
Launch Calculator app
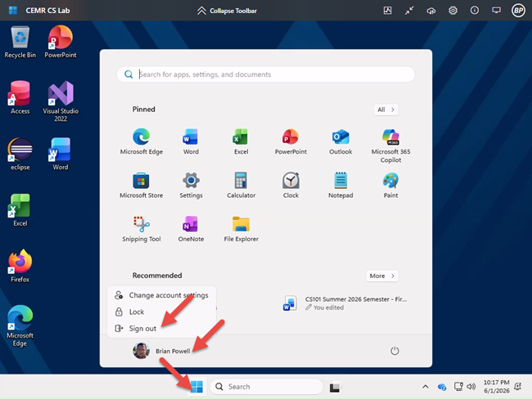click(241, 185)
